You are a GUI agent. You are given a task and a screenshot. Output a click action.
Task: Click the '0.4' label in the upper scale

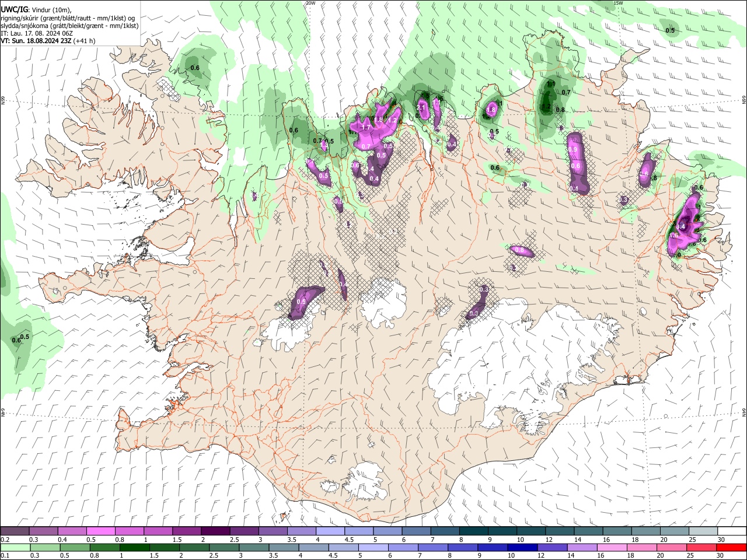click(62, 540)
